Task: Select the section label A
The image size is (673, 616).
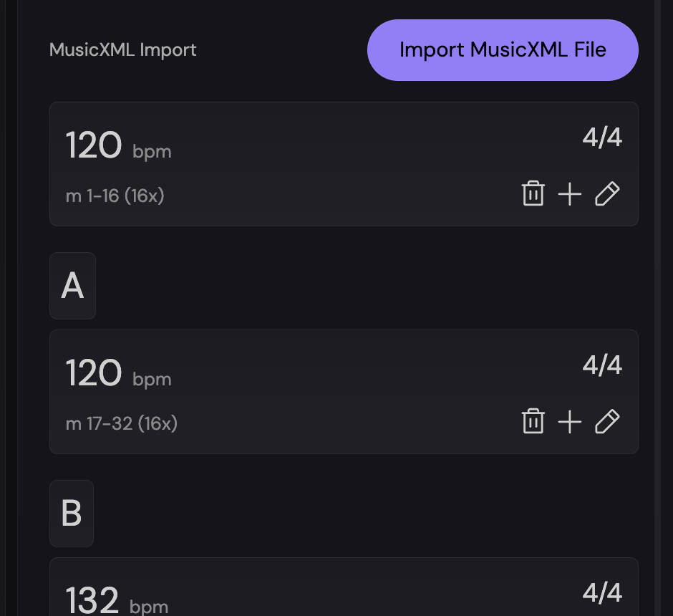Action: pyautogui.click(x=72, y=286)
